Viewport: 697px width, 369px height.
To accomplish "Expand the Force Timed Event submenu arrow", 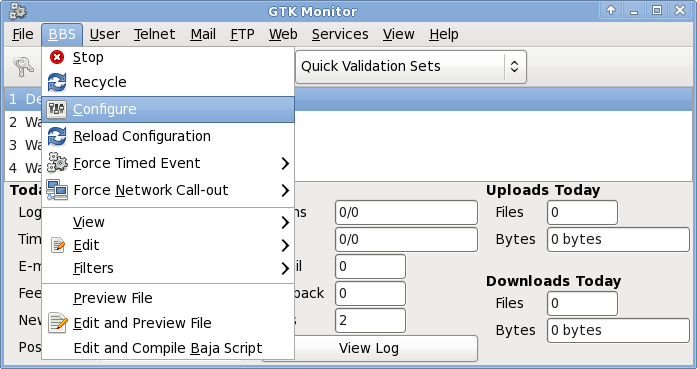I will [285, 163].
